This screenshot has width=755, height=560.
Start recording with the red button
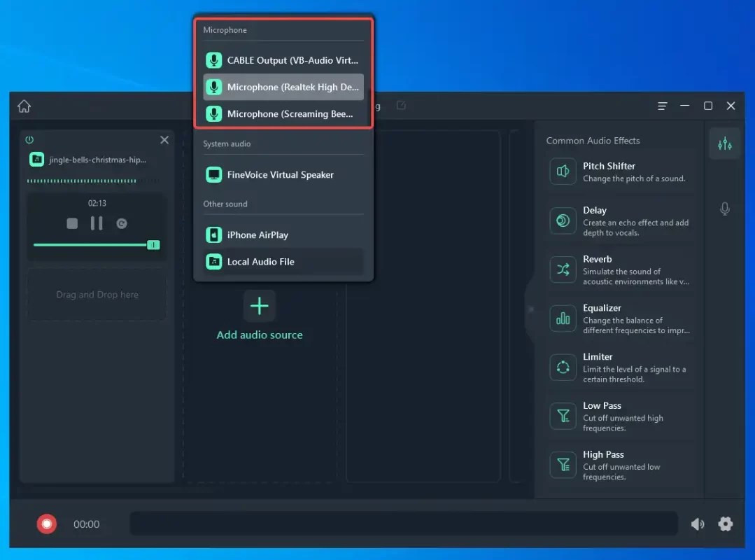pyautogui.click(x=47, y=524)
